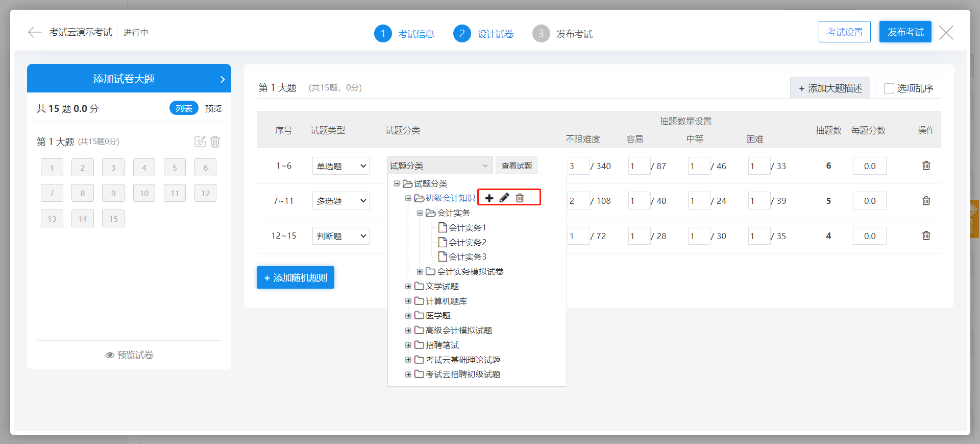Viewport: 980px width, 444px height.
Task: Delete the 多选题 rule row 7~11
Action: (x=926, y=201)
